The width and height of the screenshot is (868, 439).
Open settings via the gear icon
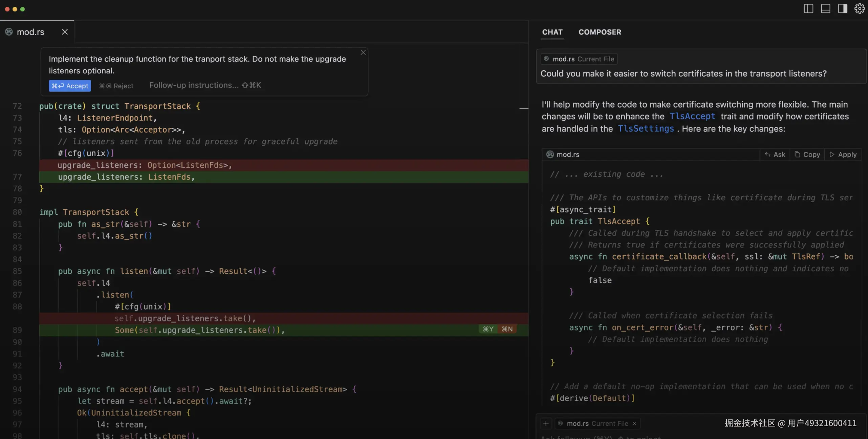[859, 8]
